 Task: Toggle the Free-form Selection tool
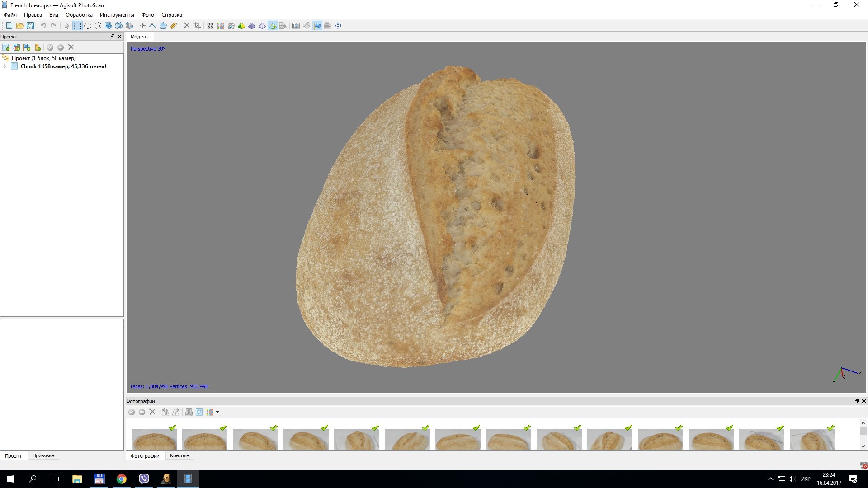pyautogui.click(x=98, y=26)
